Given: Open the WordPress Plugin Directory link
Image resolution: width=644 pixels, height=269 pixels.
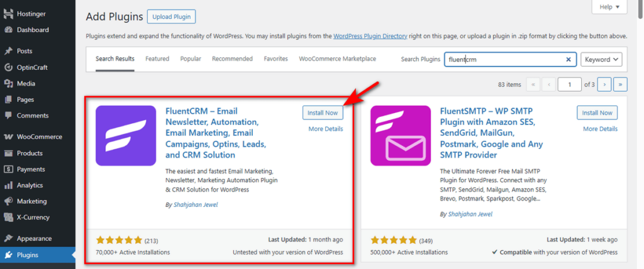Looking at the screenshot, I should [x=370, y=36].
